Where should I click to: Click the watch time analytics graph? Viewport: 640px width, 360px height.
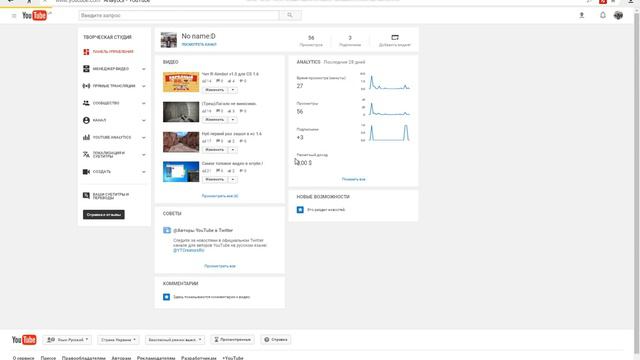[x=385, y=81]
